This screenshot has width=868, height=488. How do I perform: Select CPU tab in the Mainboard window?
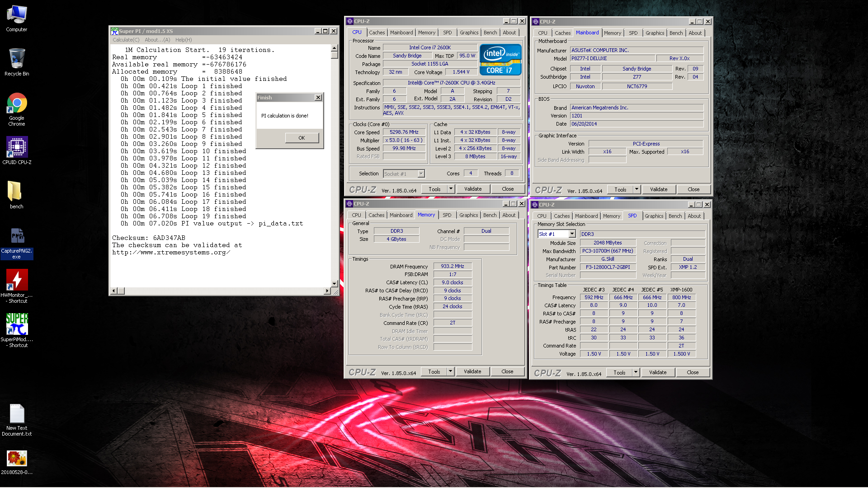click(542, 33)
